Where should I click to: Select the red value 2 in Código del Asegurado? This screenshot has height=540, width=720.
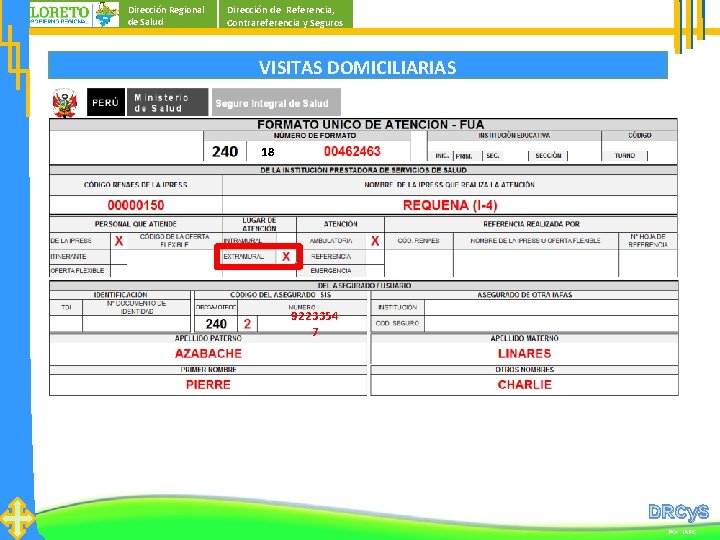coord(247,324)
